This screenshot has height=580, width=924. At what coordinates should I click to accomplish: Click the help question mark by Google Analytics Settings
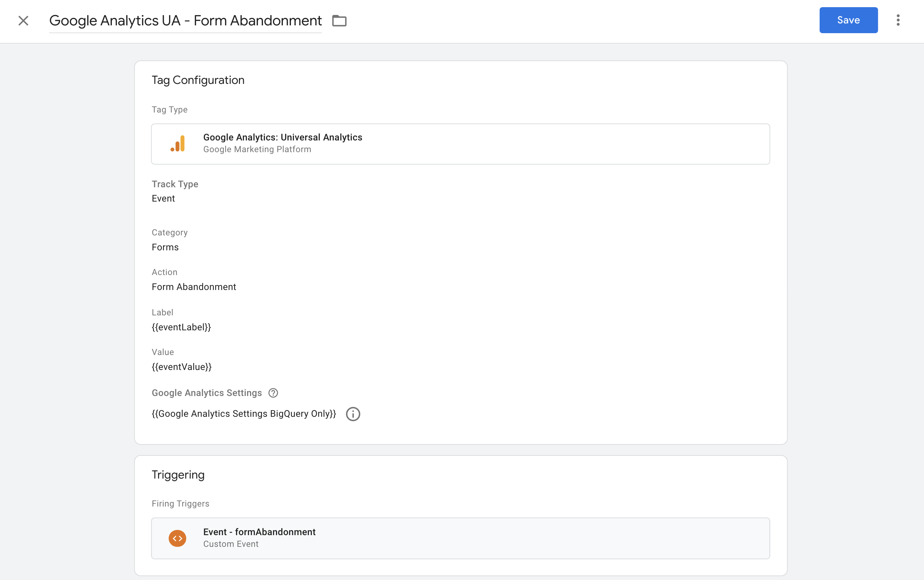pyautogui.click(x=273, y=393)
